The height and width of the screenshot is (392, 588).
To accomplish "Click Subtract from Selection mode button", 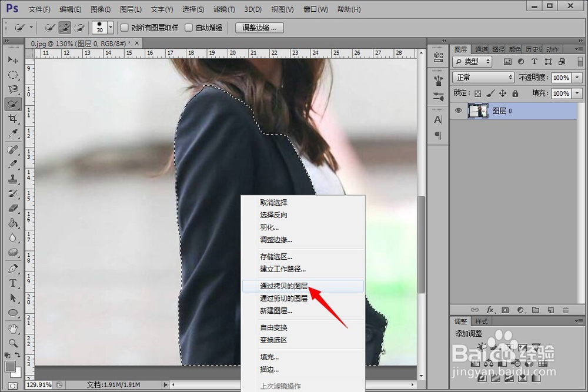I will coord(79,28).
